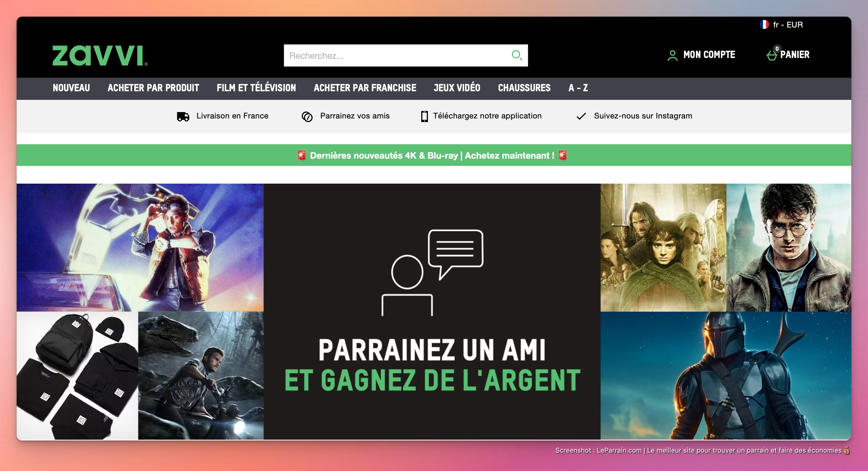Open the Acheter par franchise menu

(365, 88)
